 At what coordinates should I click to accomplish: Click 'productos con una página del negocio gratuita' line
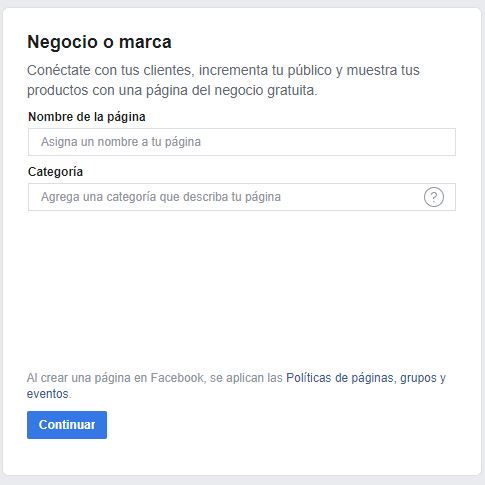(x=172, y=90)
